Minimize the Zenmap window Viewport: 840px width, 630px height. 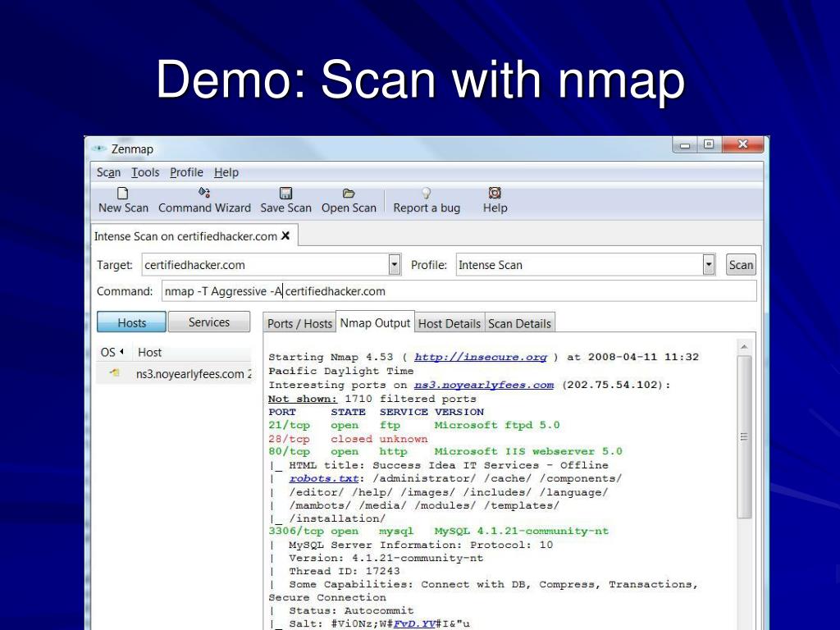tap(685, 144)
